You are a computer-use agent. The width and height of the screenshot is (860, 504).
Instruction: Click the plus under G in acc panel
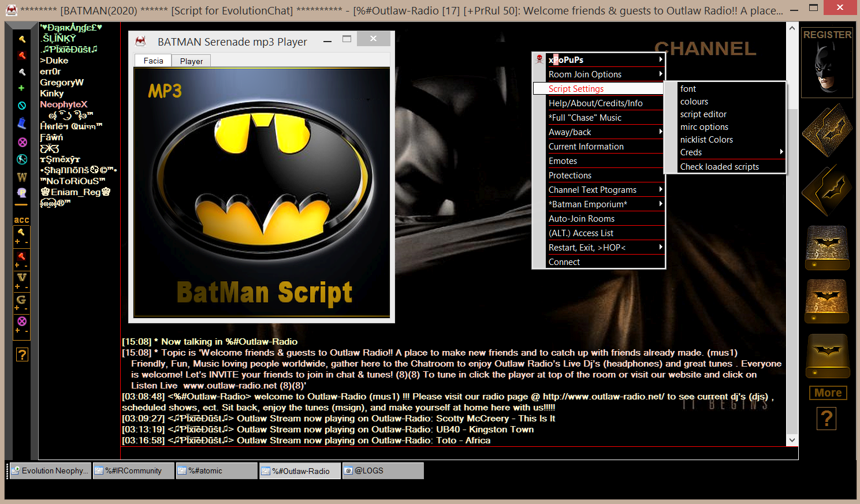pyautogui.click(x=17, y=308)
